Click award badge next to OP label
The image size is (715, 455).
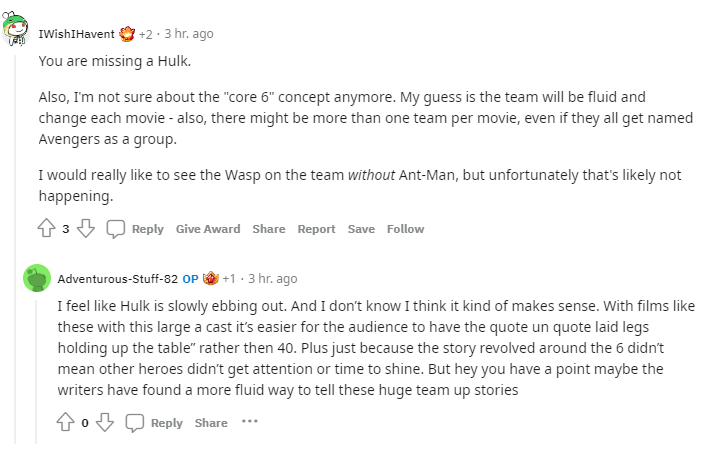(x=211, y=278)
